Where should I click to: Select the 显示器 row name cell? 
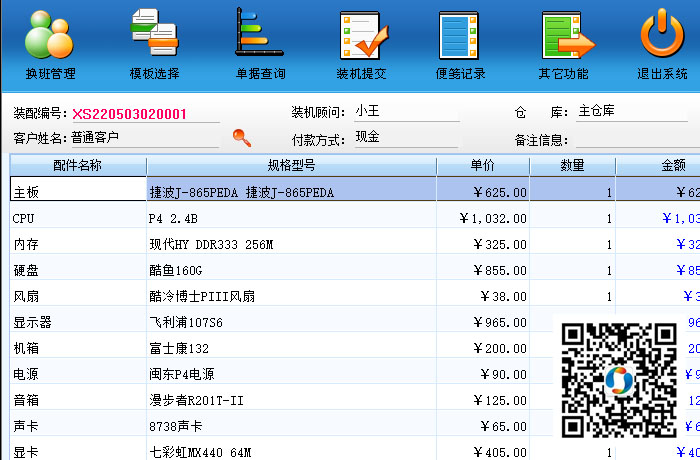(78, 318)
